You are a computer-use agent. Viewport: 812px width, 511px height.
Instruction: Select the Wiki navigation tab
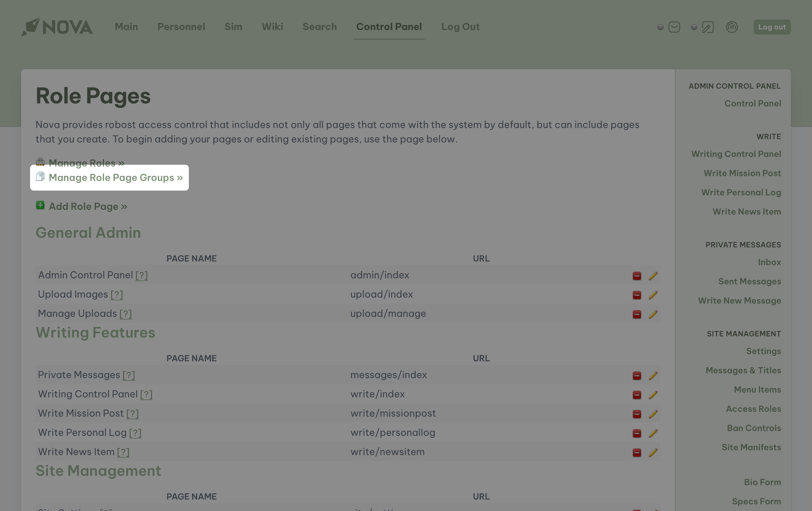pyautogui.click(x=272, y=27)
